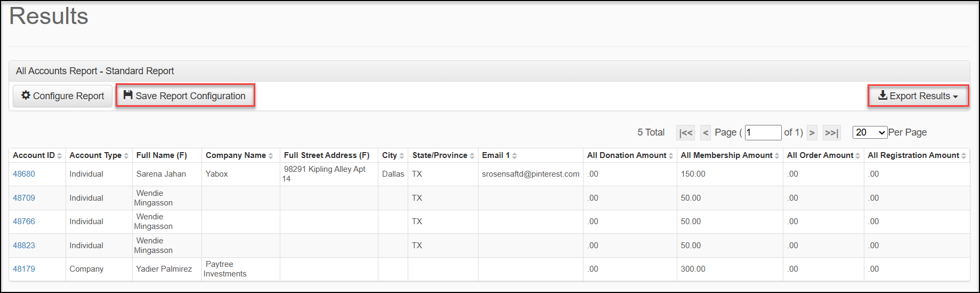
Task: Sort by Email 1 column arrows
Action: click(514, 156)
